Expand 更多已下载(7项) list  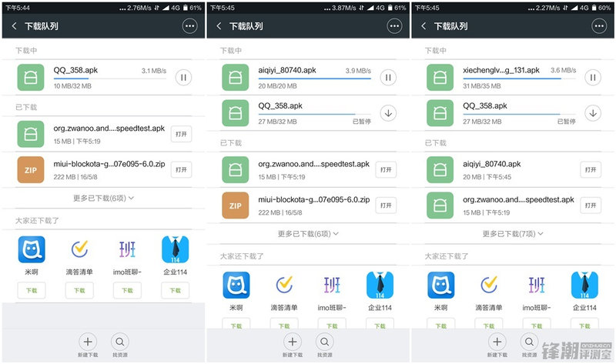[x=513, y=233]
